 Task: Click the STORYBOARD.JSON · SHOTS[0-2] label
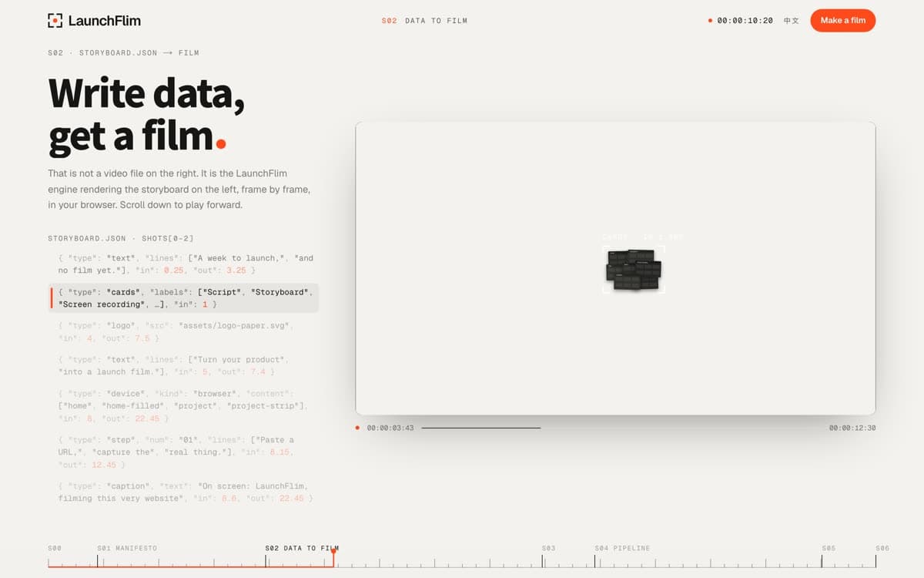click(122, 239)
